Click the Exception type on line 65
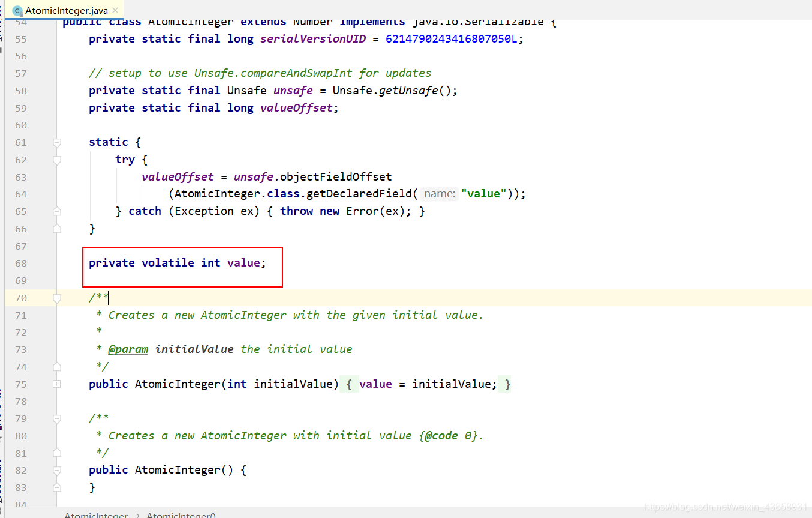Viewport: 812px width, 518px height. click(204, 211)
